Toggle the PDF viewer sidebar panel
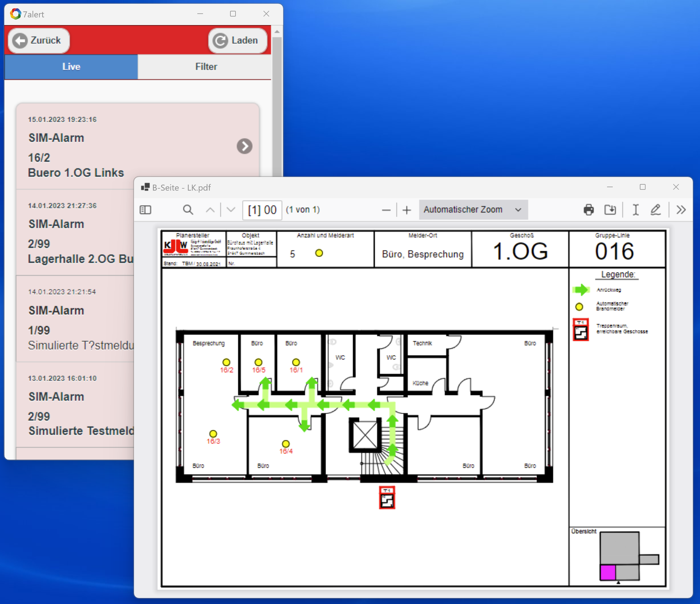This screenshot has width=700, height=604. (x=145, y=210)
